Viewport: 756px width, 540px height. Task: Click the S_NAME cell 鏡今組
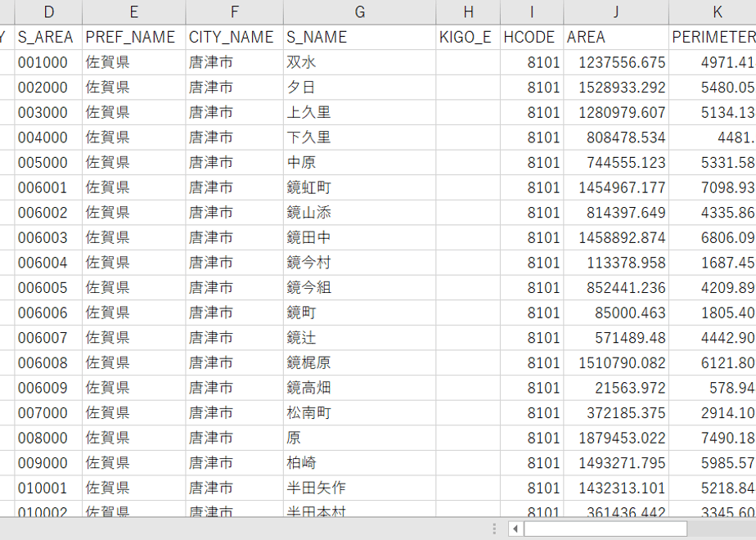360,288
